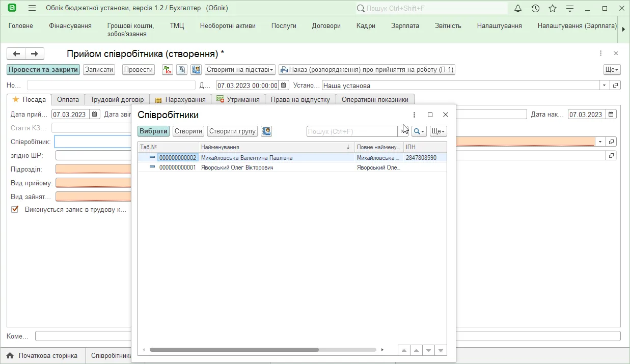Viewport: 630px width, 364px height.
Task: Open Ще menu of main form
Action: [x=612, y=70]
